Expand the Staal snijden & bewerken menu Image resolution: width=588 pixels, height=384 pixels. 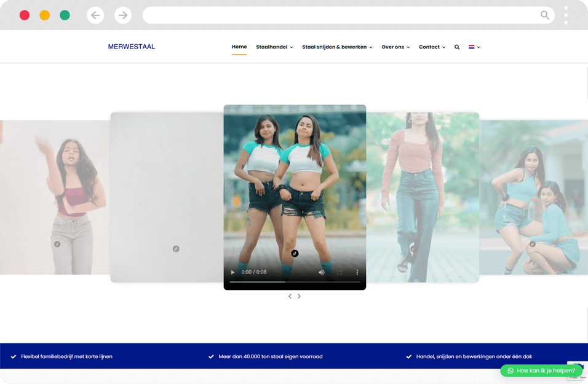pos(337,47)
